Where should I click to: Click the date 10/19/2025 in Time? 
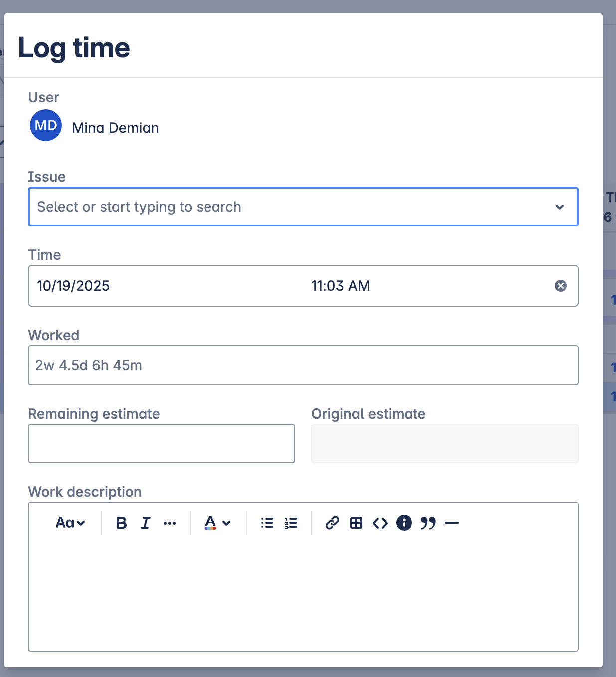click(73, 286)
